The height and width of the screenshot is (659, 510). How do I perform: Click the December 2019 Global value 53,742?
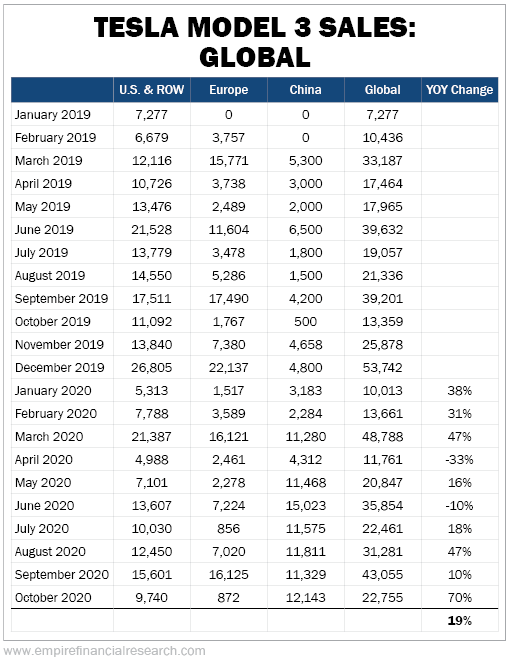pyautogui.click(x=383, y=368)
